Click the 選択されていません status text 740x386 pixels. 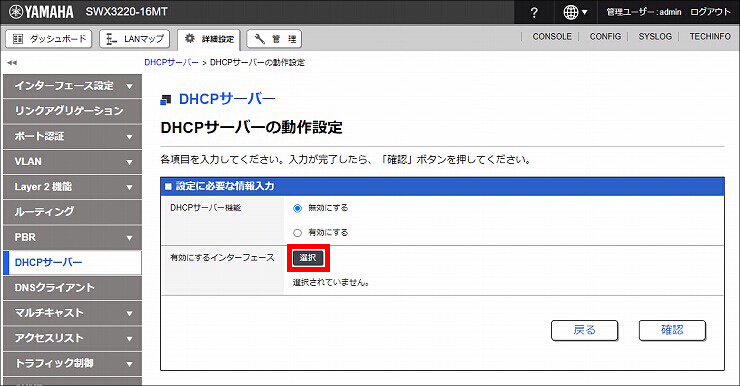pyautogui.click(x=331, y=283)
